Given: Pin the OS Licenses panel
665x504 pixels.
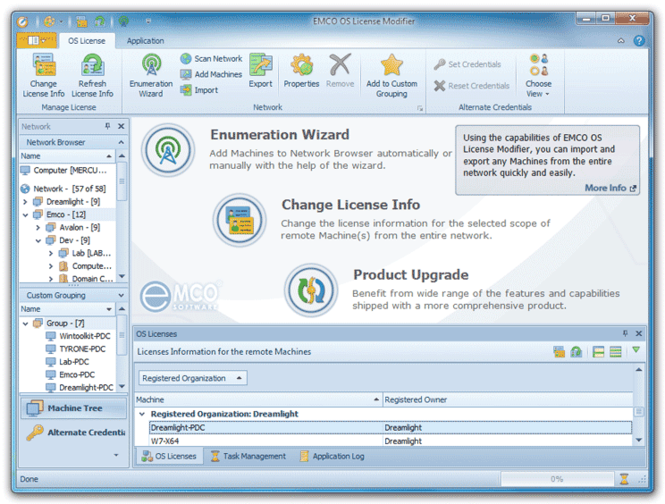Looking at the screenshot, I should pyautogui.click(x=625, y=333).
